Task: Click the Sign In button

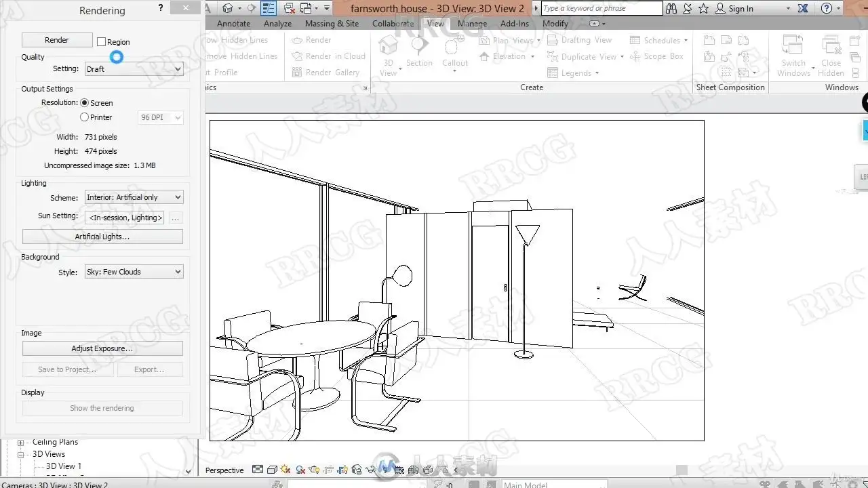Action: 734,9
